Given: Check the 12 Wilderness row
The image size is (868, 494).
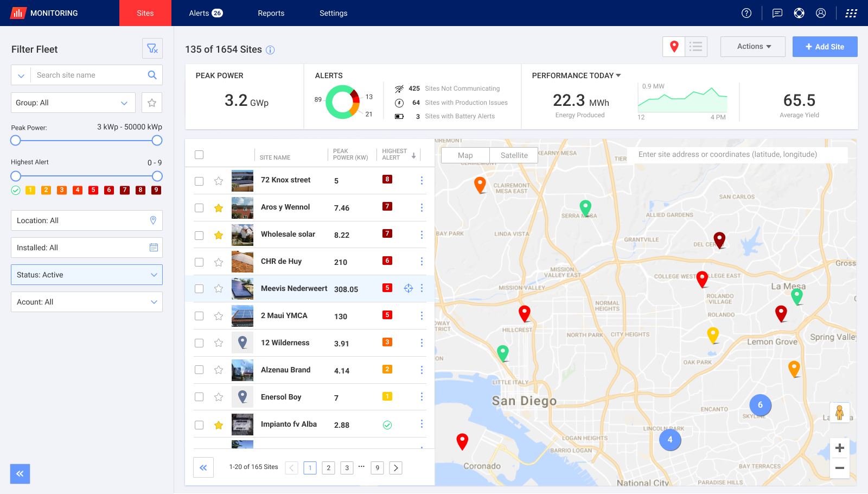Looking at the screenshot, I should [x=199, y=343].
